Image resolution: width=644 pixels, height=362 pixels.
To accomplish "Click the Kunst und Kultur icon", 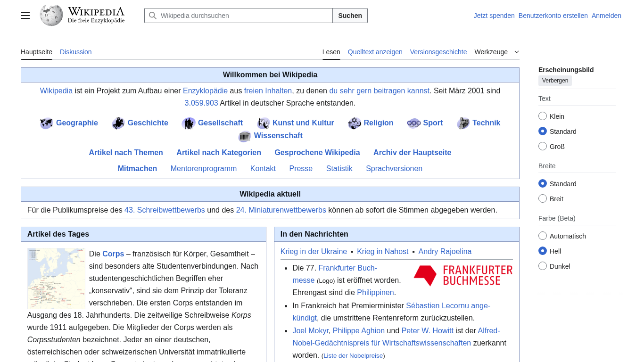I will click(x=263, y=123).
